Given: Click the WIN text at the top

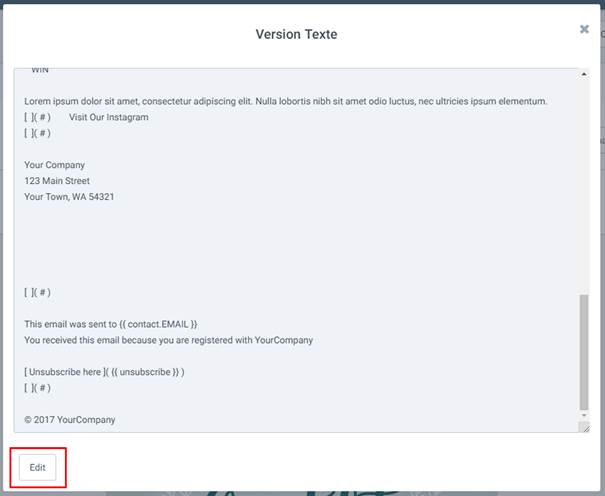Looking at the screenshot, I should tap(40, 71).
